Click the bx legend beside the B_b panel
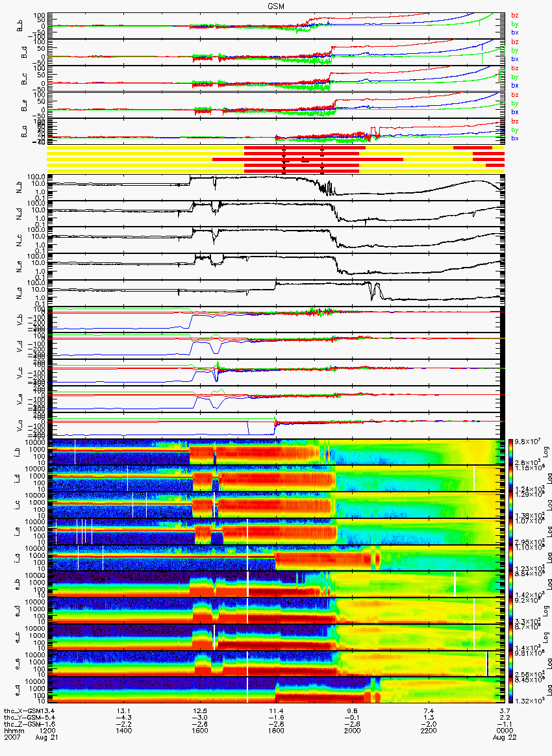 click(514, 32)
